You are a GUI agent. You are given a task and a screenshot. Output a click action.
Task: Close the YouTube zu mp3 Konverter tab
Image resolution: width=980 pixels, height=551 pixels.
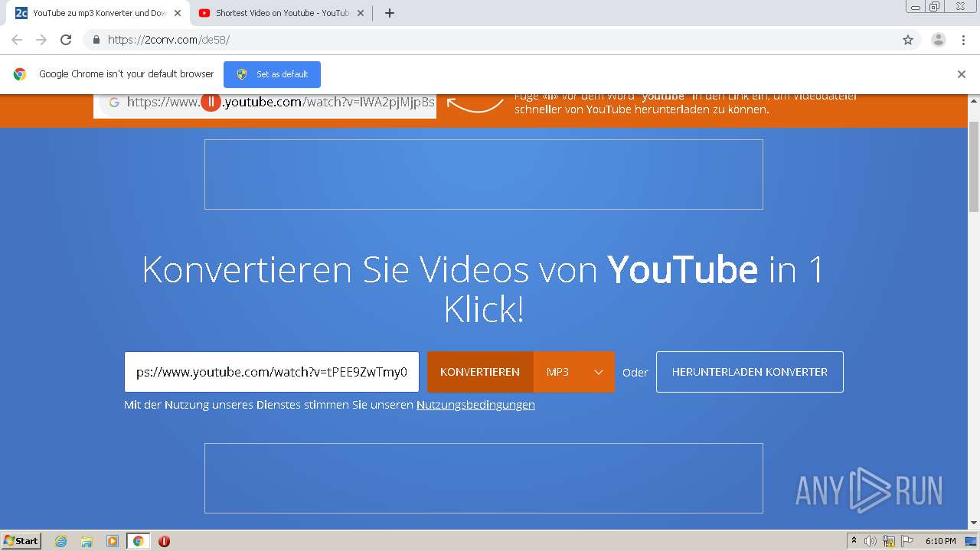tap(178, 13)
